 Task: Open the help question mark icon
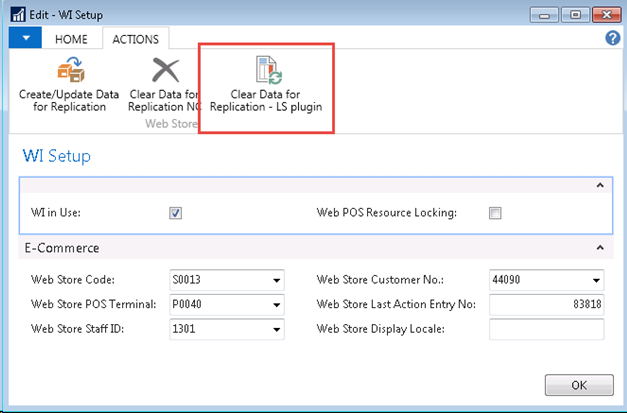point(613,39)
